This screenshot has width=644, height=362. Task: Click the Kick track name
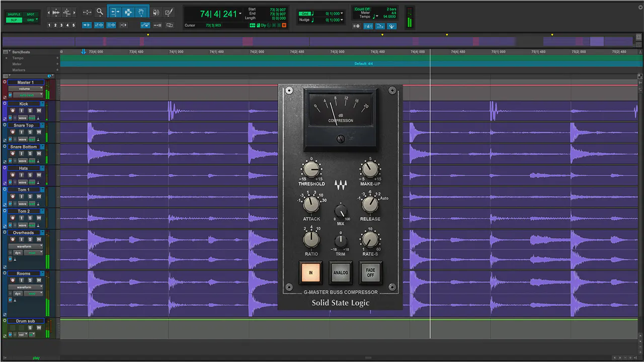(24, 104)
